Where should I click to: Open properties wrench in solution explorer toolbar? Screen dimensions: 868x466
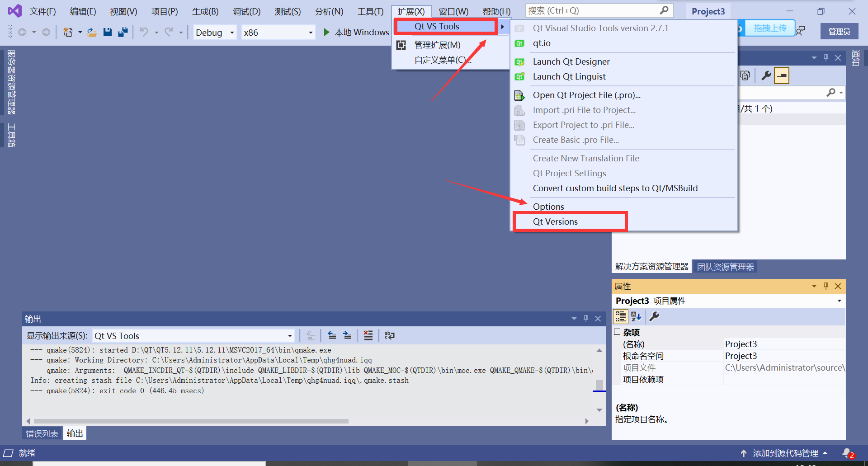[x=766, y=75]
